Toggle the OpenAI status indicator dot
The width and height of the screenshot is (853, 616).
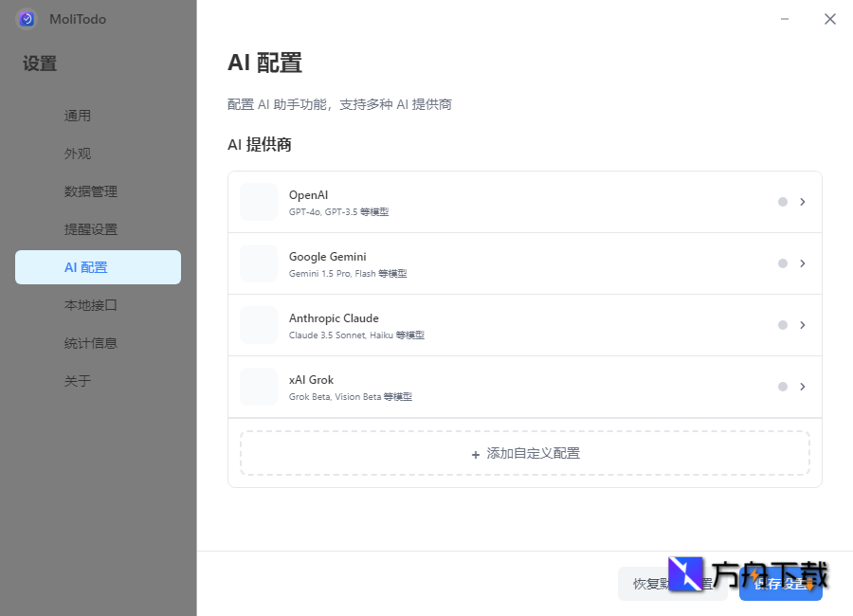click(x=782, y=201)
